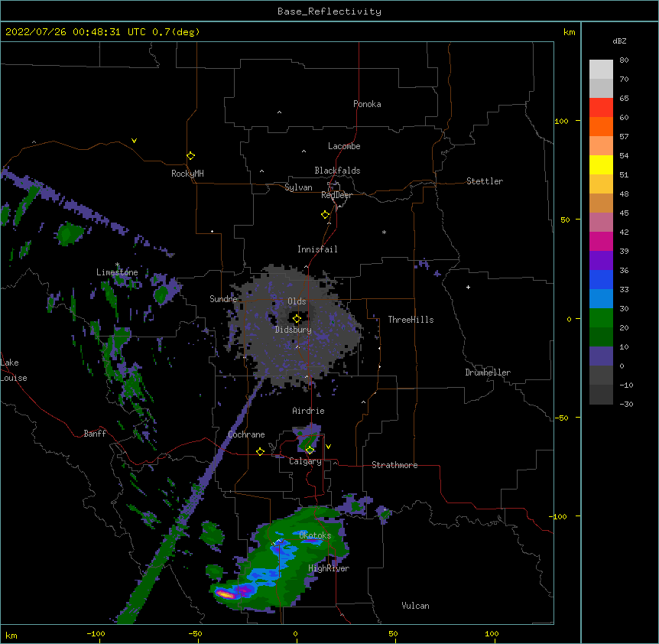Click the ThreeHills label
This screenshot has width=659, height=644.
411,320
